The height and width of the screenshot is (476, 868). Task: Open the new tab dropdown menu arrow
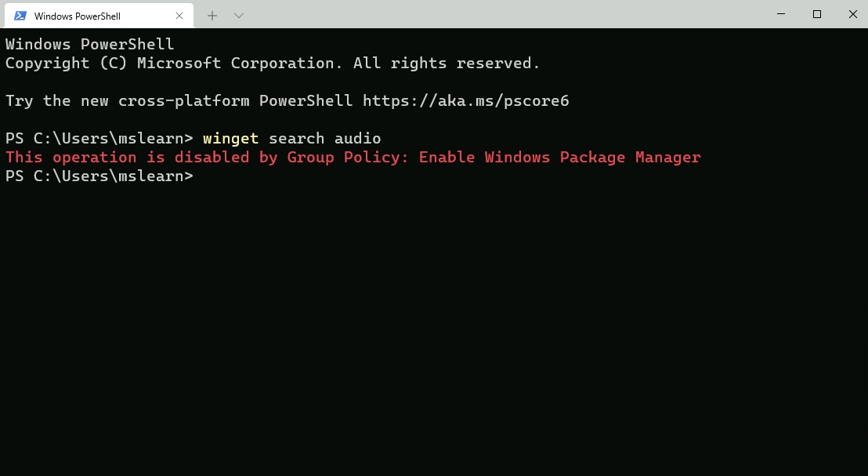click(x=238, y=15)
